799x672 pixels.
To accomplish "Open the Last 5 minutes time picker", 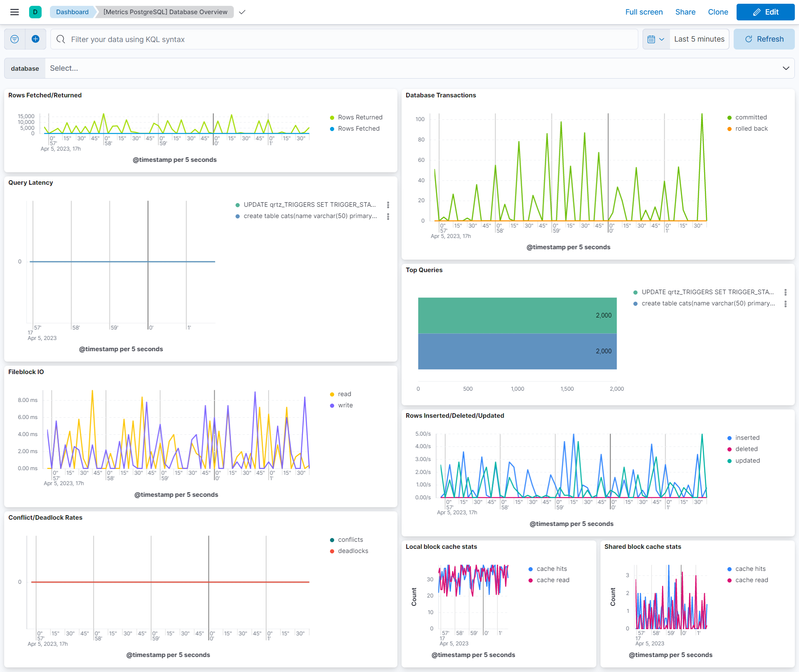I will click(699, 39).
